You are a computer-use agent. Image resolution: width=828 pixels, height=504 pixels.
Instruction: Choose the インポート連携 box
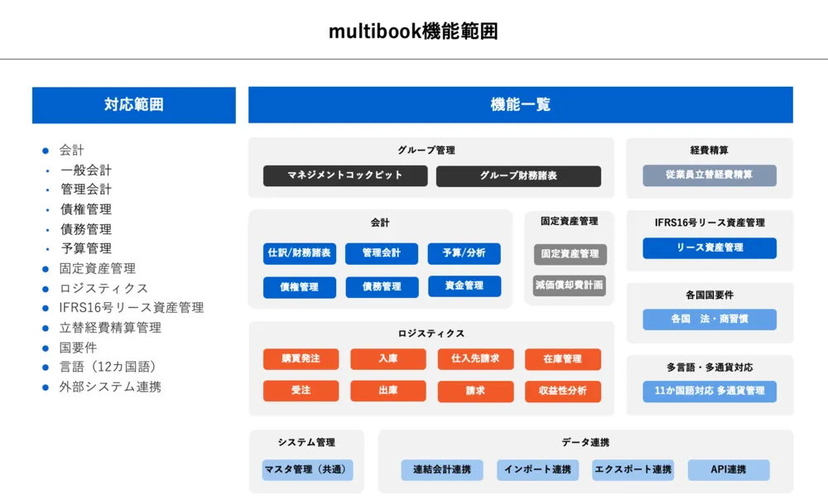point(537,470)
